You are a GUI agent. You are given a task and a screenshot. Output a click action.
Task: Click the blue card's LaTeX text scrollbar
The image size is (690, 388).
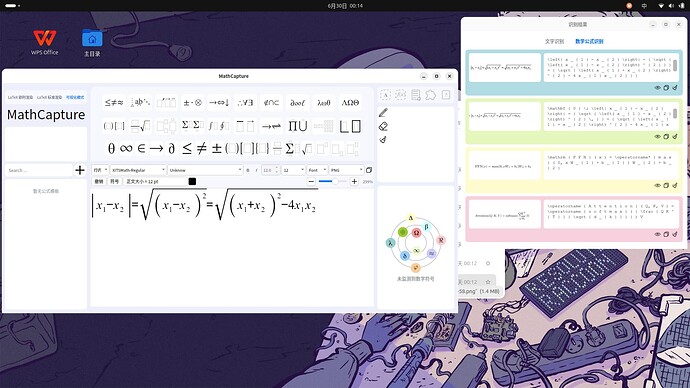pos(675,66)
